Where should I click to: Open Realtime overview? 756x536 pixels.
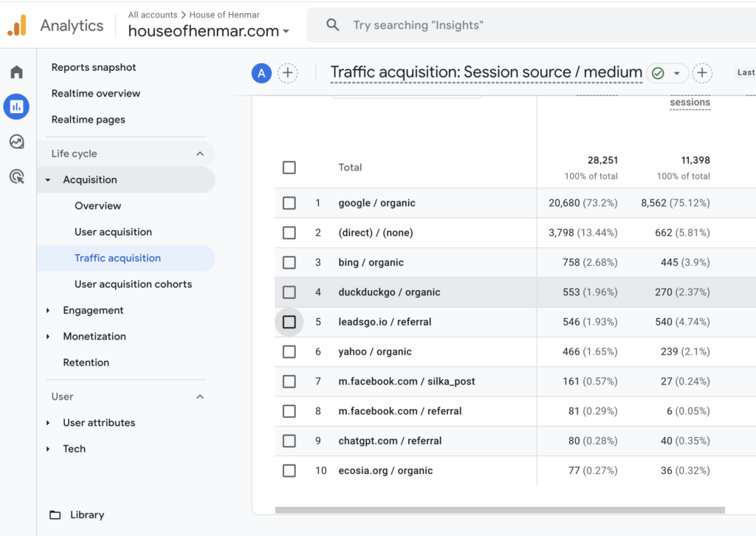95,94
